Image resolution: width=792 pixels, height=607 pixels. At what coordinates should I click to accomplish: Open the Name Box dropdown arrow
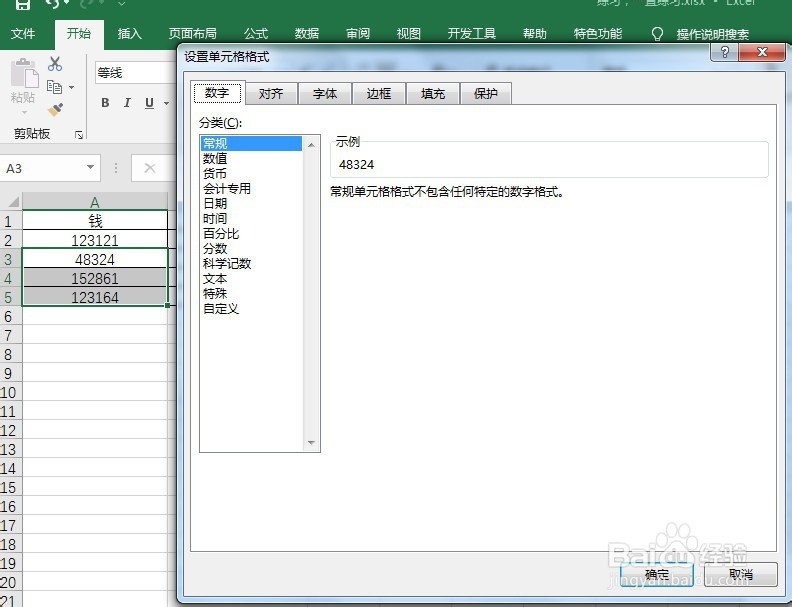click(x=90, y=167)
